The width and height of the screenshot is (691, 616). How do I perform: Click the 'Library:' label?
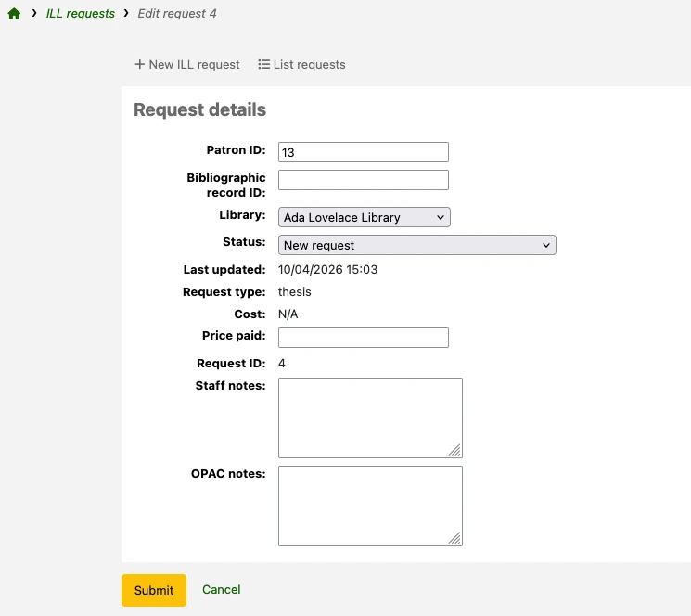coord(242,215)
